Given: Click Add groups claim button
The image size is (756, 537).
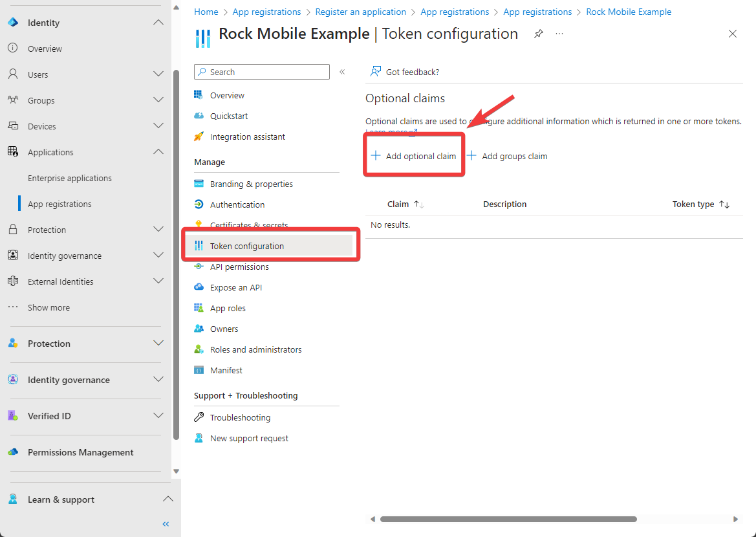Looking at the screenshot, I should tap(508, 156).
